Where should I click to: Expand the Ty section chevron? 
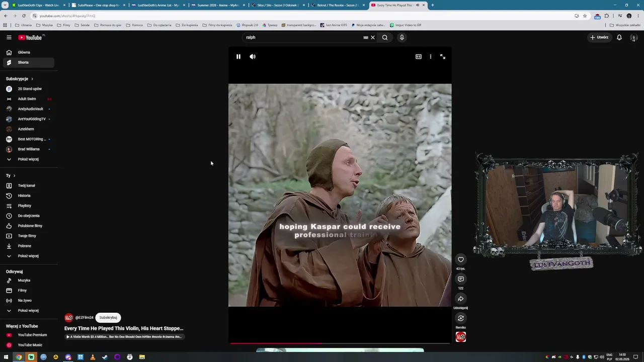[x=14, y=175]
